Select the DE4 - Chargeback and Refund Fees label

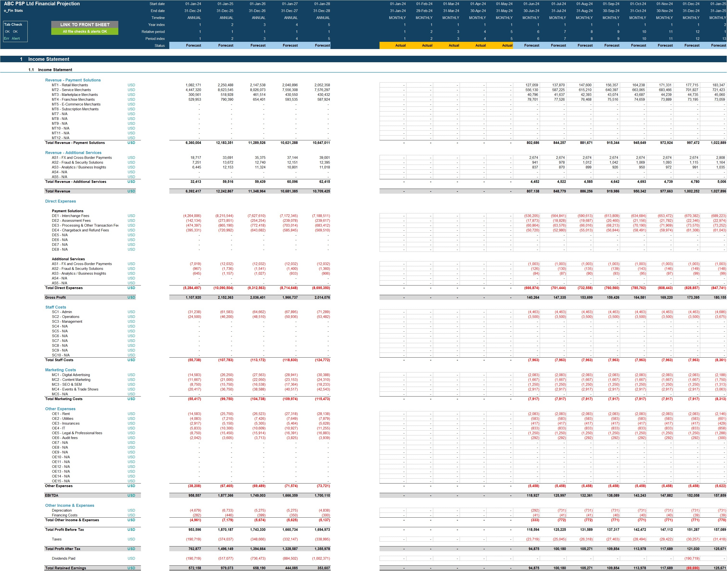(80, 230)
